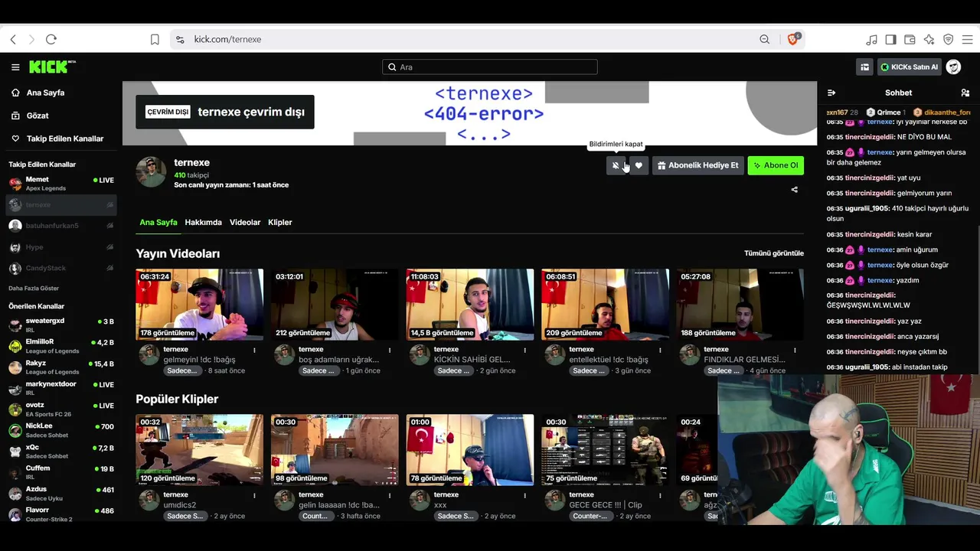The image size is (980, 551).
Task: Toggle the browser sidebar panel icon
Action: pyautogui.click(x=890, y=39)
